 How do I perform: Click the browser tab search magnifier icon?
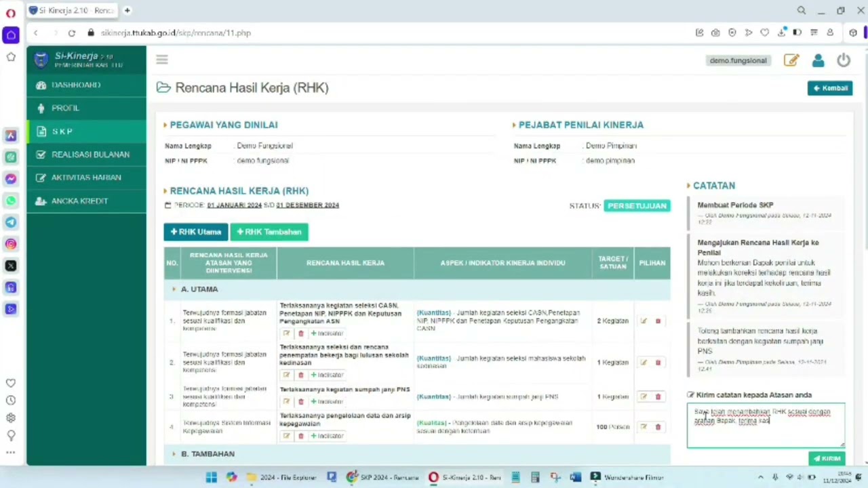click(802, 10)
